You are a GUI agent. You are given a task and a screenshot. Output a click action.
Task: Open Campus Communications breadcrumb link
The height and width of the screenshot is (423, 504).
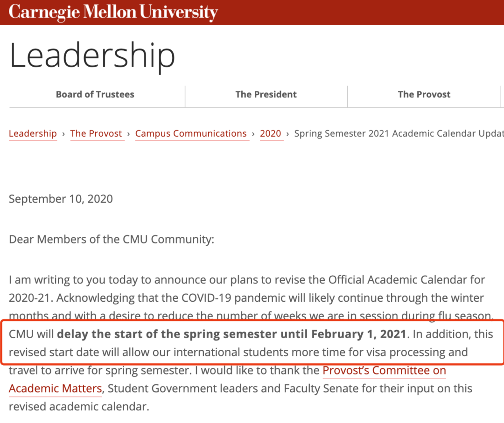tap(191, 133)
